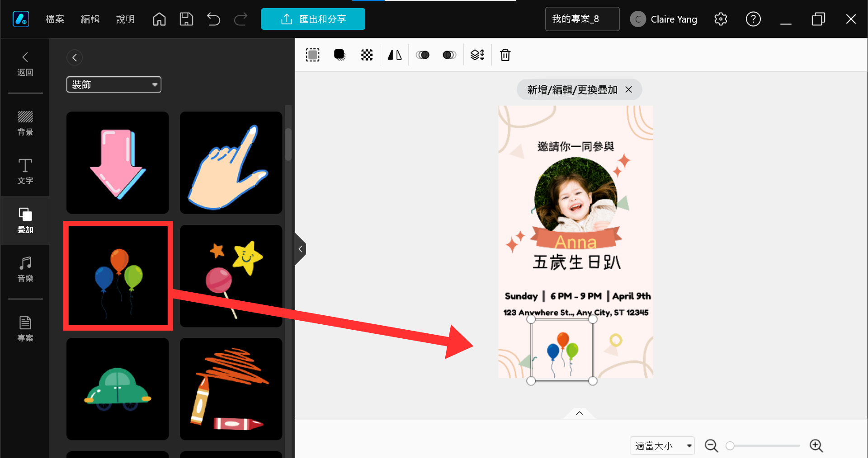Toggle the first blend mode icon
The width and height of the screenshot is (868, 458).
click(x=423, y=55)
